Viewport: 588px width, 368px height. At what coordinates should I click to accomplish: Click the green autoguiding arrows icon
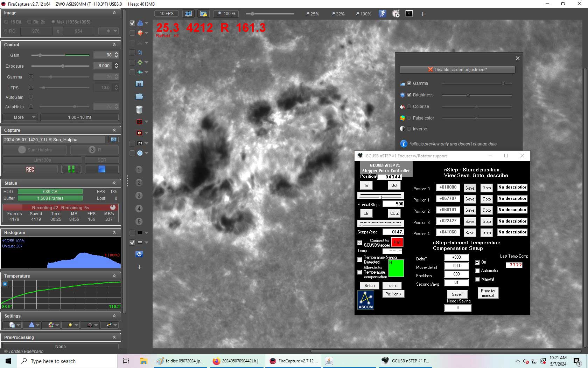coord(140,62)
